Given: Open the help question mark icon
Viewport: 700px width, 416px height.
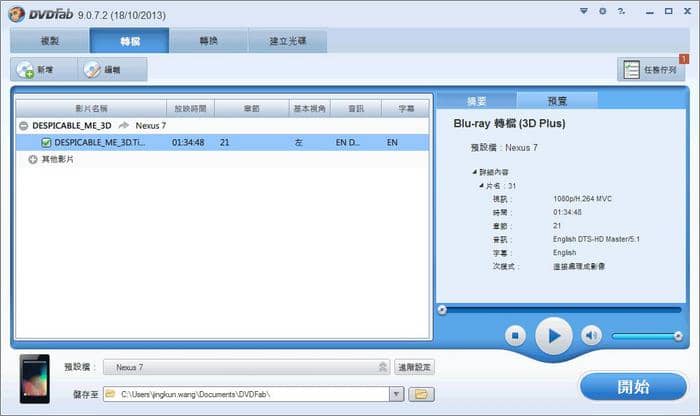Looking at the screenshot, I should tap(621, 11).
